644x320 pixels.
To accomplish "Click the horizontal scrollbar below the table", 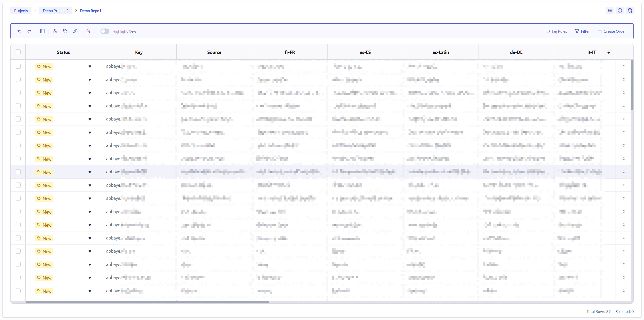I will (147, 302).
